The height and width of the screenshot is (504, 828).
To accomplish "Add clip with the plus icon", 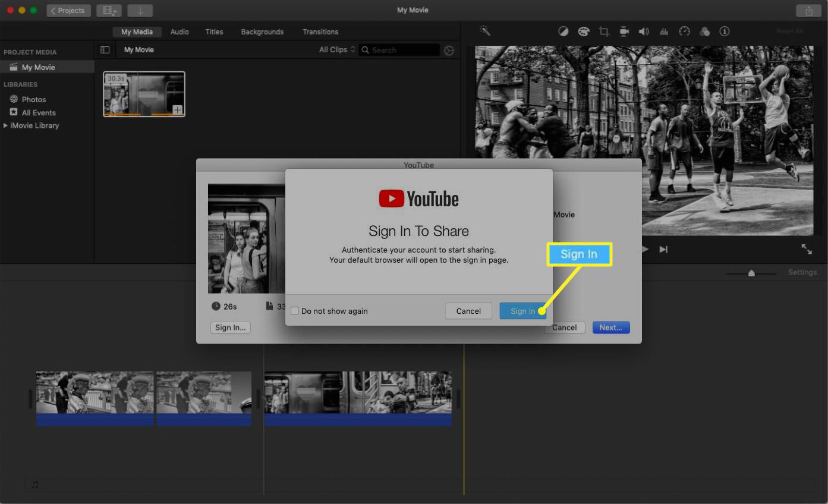I will click(x=177, y=109).
